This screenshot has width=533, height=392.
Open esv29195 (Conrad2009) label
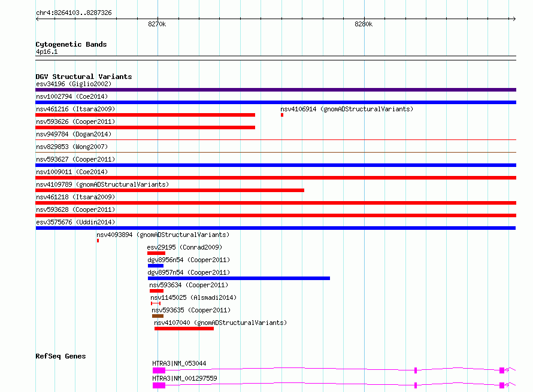coord(184,247)
